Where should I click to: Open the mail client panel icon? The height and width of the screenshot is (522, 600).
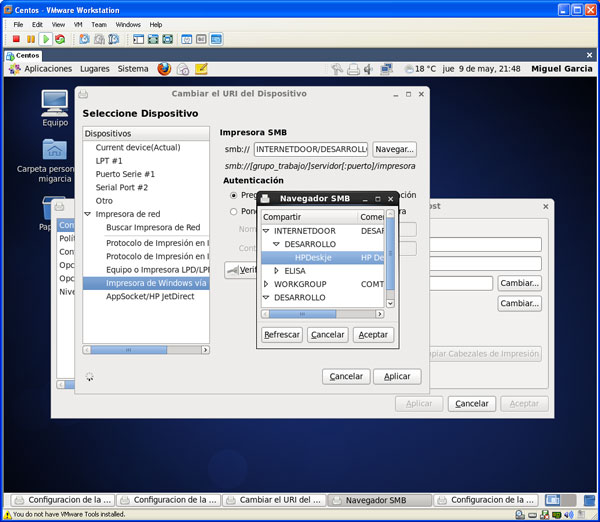click(x=183, y=69)
